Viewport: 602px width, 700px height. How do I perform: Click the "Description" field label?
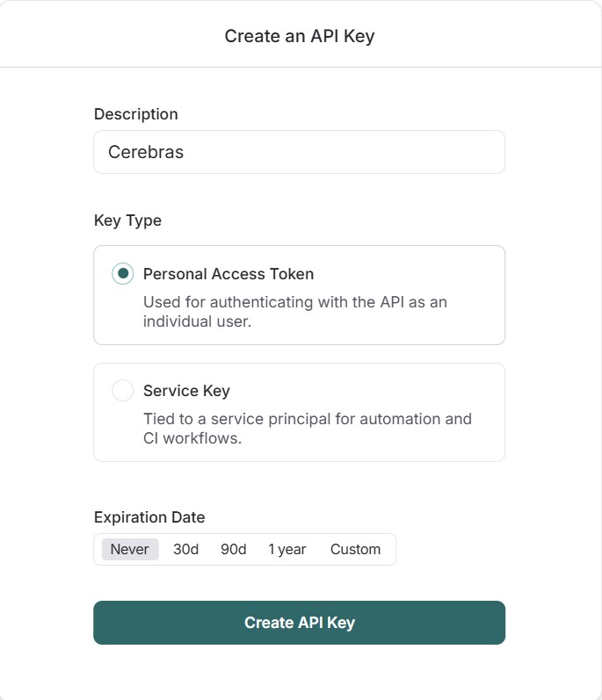point(136,114)
